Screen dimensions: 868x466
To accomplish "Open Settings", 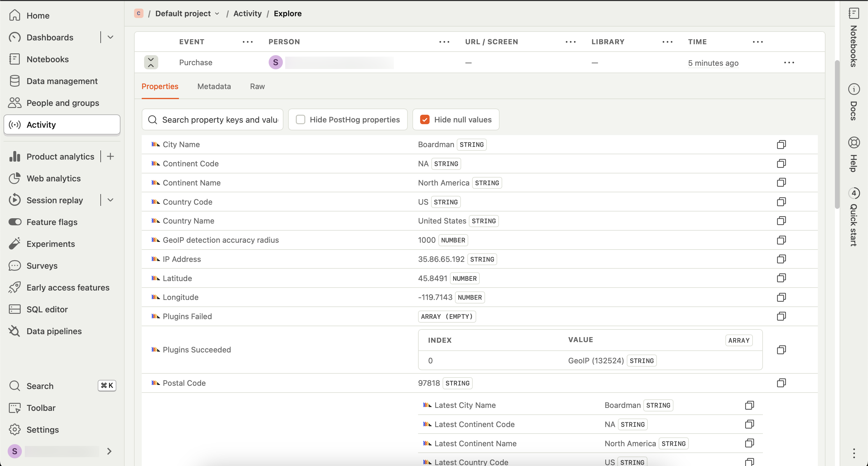I will (43, 430).
